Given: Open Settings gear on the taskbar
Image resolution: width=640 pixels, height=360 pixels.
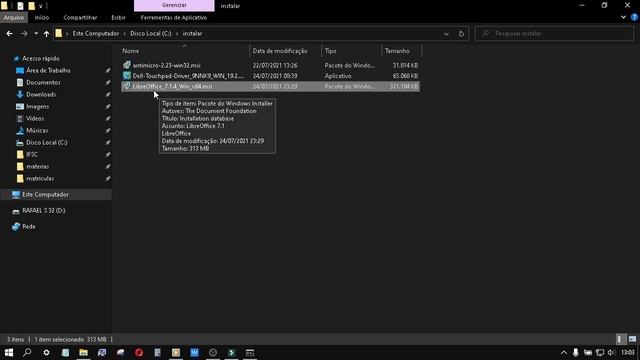Looking at the screenshot, I should click(x=46, y=352).
